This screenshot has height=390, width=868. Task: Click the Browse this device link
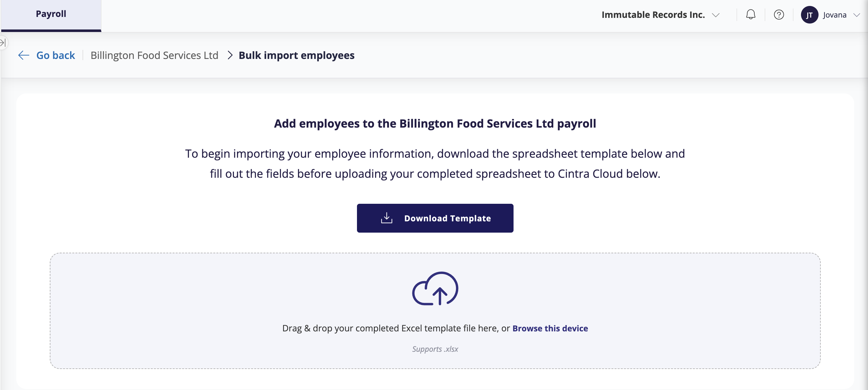pyautogui.click(x=550, y=328)
